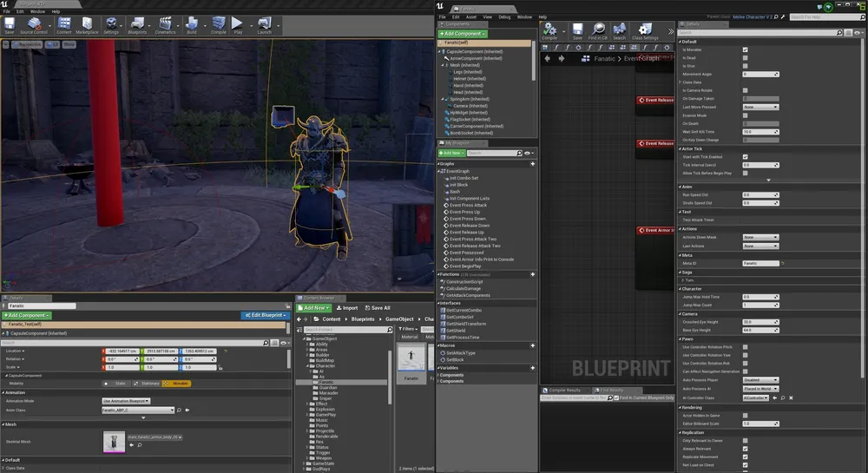Open the Window menu in main editor
The width and height of the screenshot is (868, 473).
point(37,11)
